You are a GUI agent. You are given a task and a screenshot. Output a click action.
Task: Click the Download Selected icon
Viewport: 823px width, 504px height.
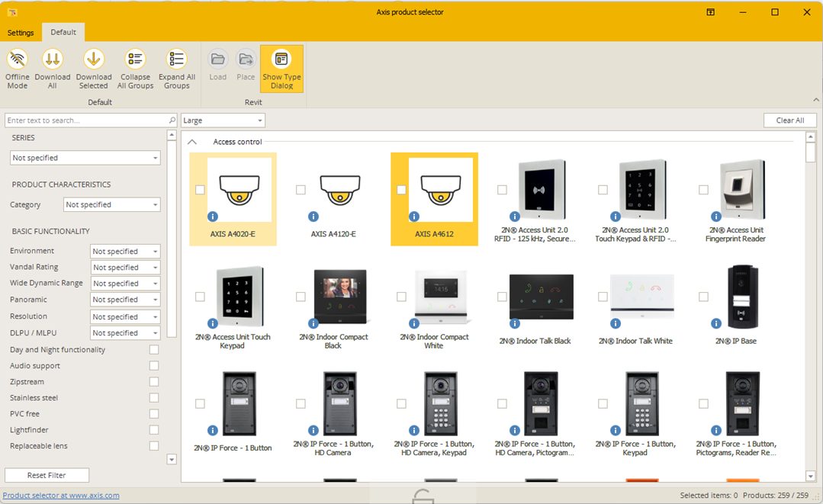pos(93,59)
